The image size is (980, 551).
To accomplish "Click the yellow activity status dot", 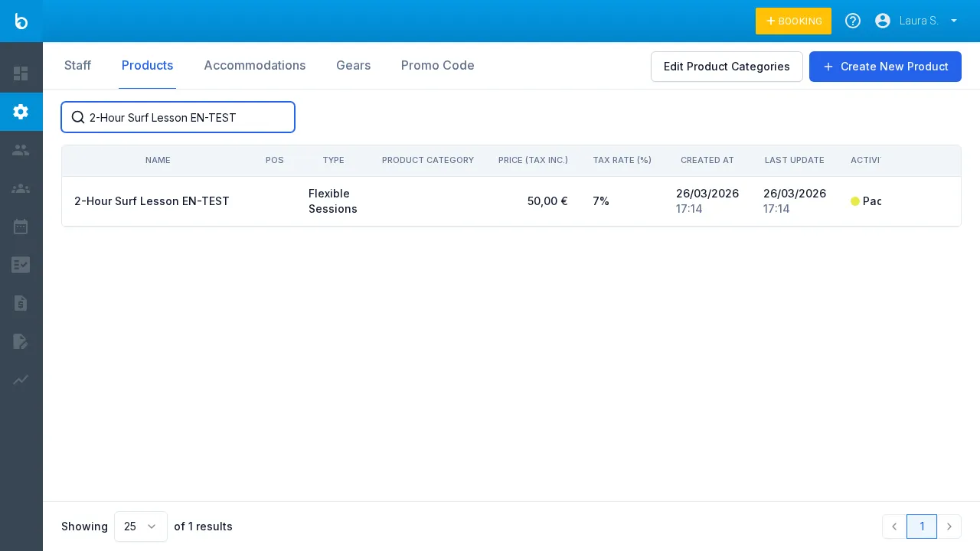I will click(855, 201).
